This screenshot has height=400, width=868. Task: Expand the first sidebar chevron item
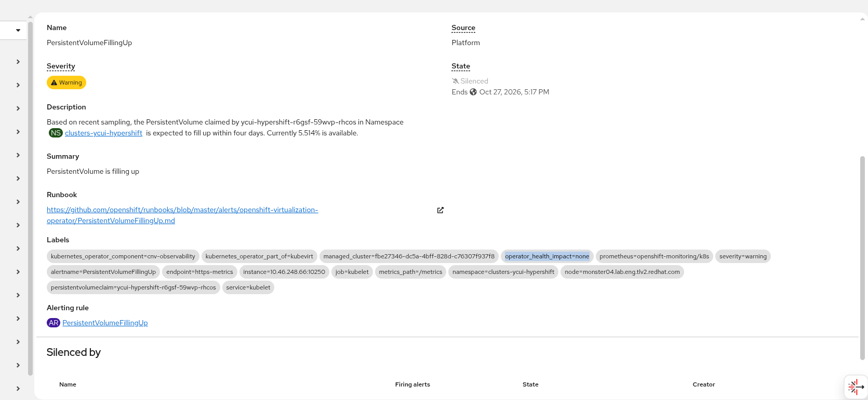click(18, 62)
